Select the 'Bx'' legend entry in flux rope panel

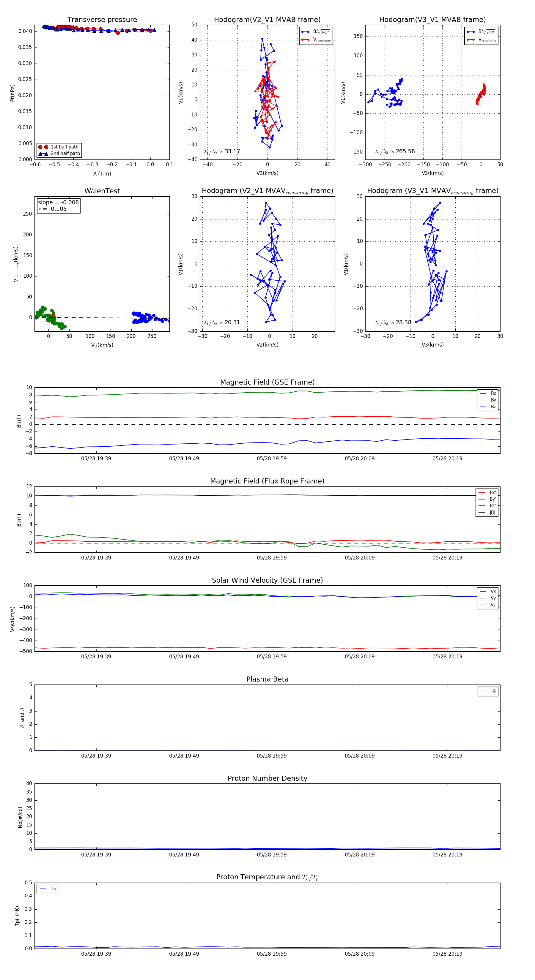point(487,493)
